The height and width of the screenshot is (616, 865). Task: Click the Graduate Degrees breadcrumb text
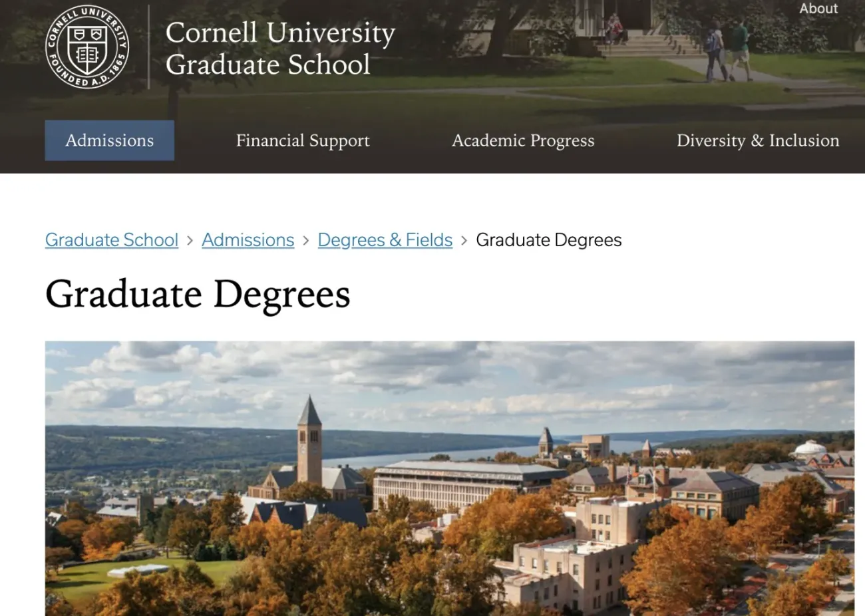(x=549, y=240)
